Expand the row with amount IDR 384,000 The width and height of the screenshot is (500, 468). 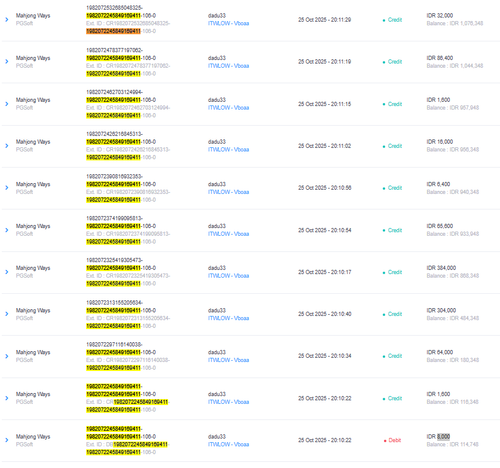click(x=7, y=272)
